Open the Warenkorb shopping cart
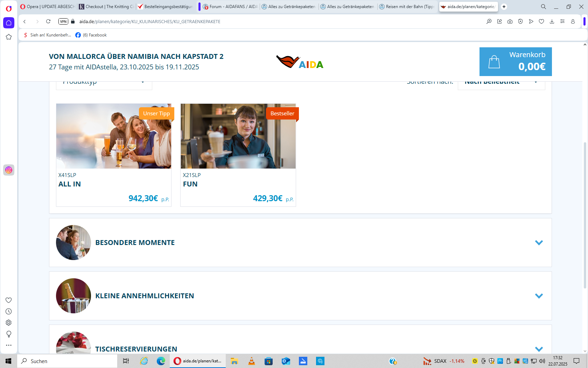Screen dimensions: 588x368 [x=515, y=62]
